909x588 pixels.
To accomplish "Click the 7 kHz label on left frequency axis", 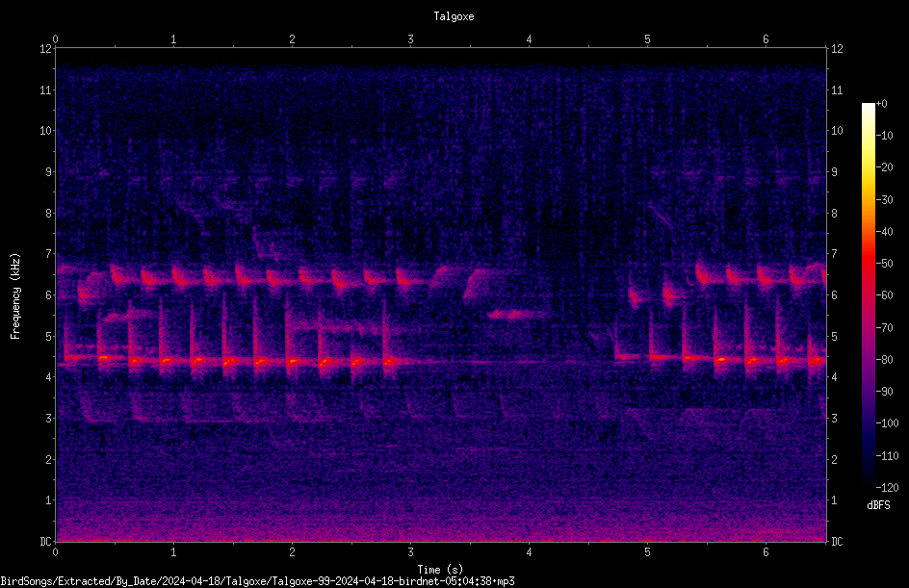I will pos(49,254).
